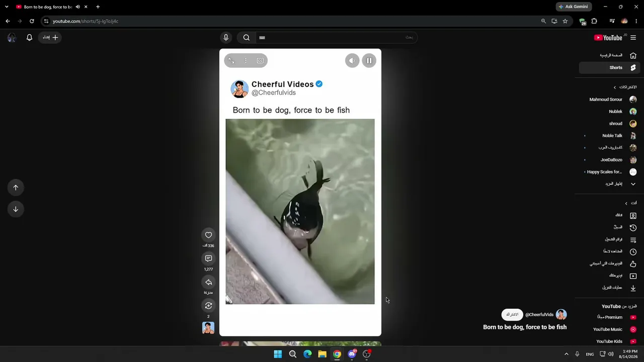This screenshot has width=644, height=362.
Task: Open YouTube Kids link
Action: (x=609, y=341)
